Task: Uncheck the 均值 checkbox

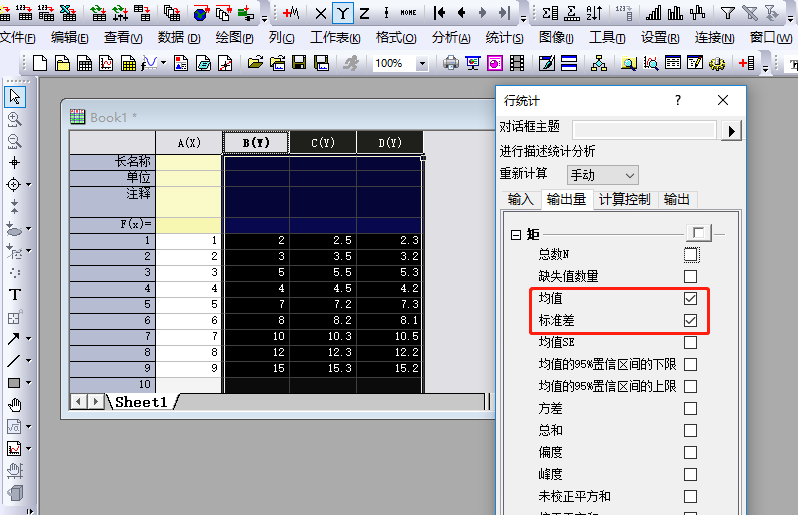Action: pyautogui.click(x=690, y=299)
